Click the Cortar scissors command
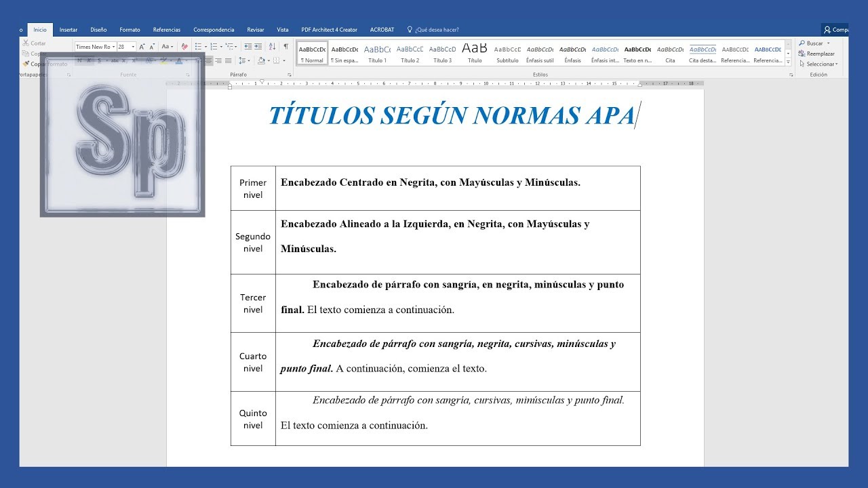 click(x=34, y=43)
